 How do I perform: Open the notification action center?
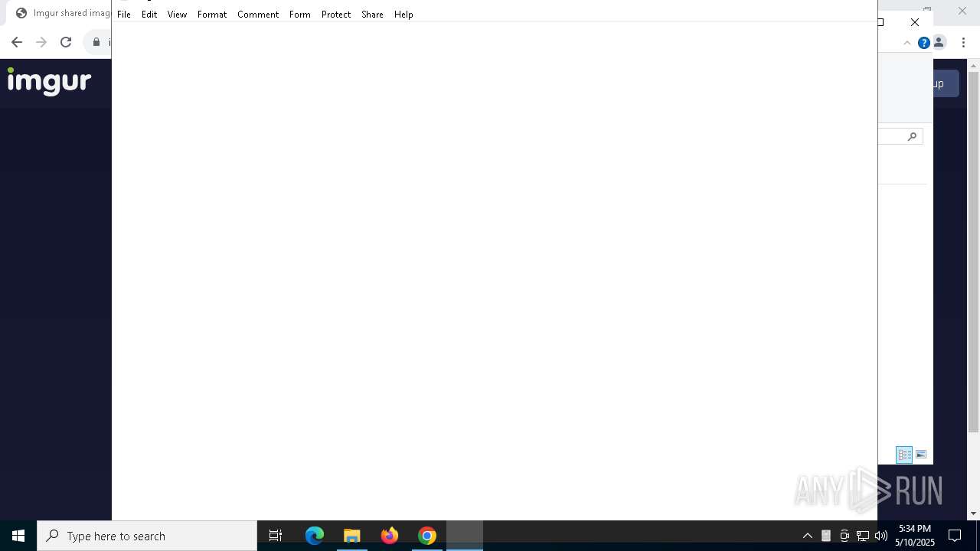(955, 536)
